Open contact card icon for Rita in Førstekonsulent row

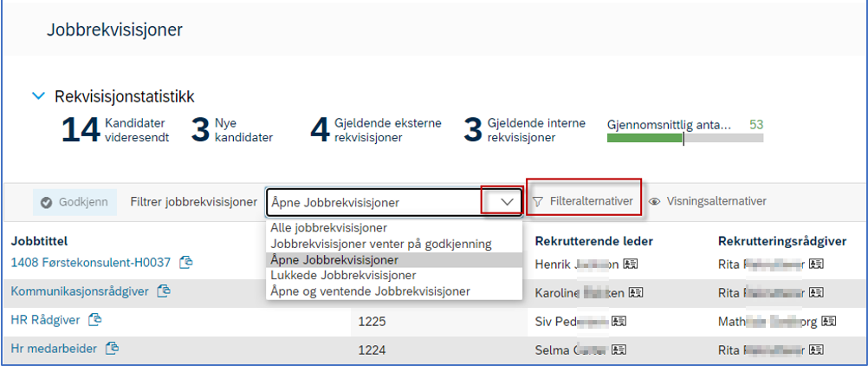(817, 265)
